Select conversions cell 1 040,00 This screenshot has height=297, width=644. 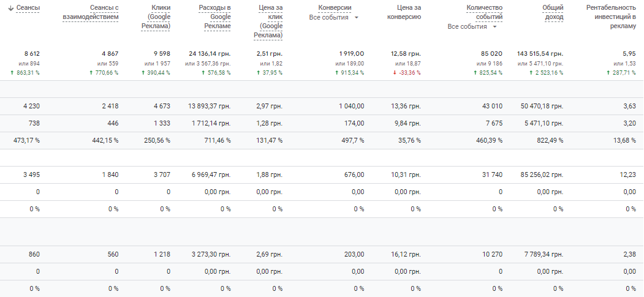pos(352,107)
